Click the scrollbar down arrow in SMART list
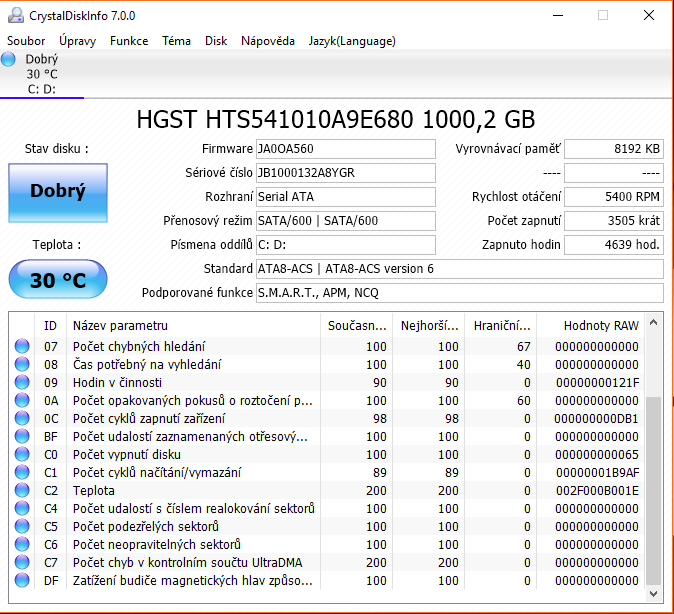The height and width of the screenshot is (614, 674). pos(653,594)
